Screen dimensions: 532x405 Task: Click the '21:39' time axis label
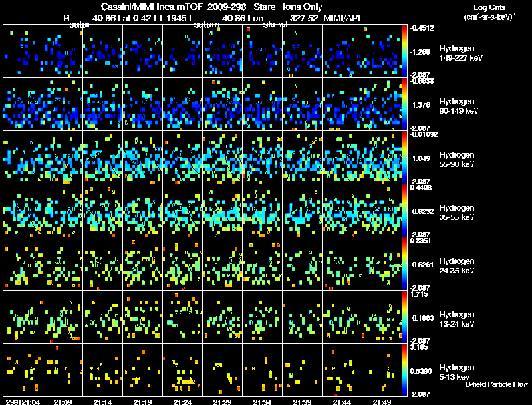point(302,402)
